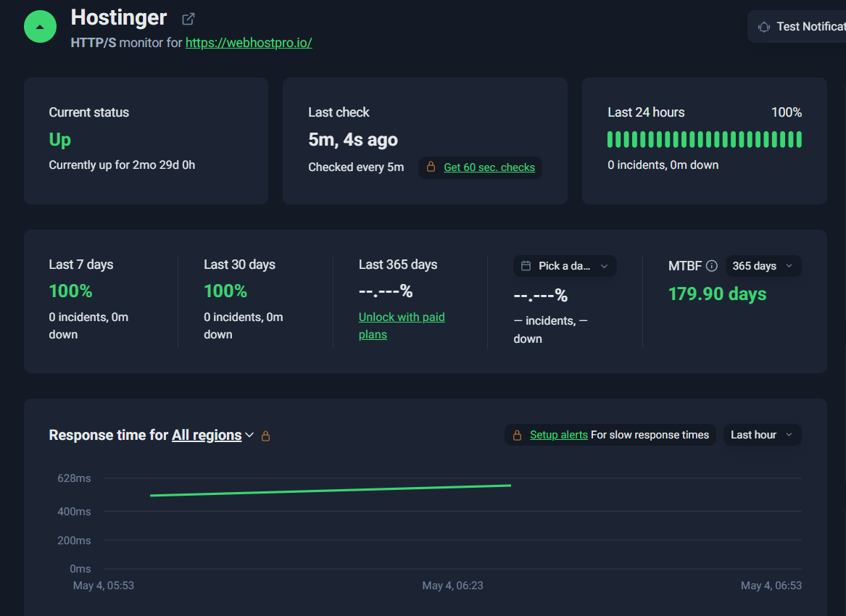The image size is (846, 616).
Task: Click 'Currently up for 2mo 29d 0h' text
Action: pos(122,165)
